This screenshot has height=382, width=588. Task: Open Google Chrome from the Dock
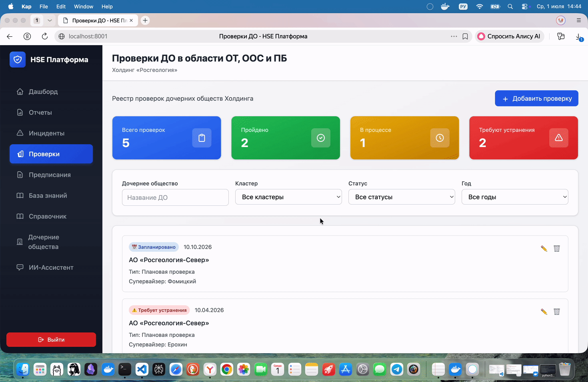[227, 369]
